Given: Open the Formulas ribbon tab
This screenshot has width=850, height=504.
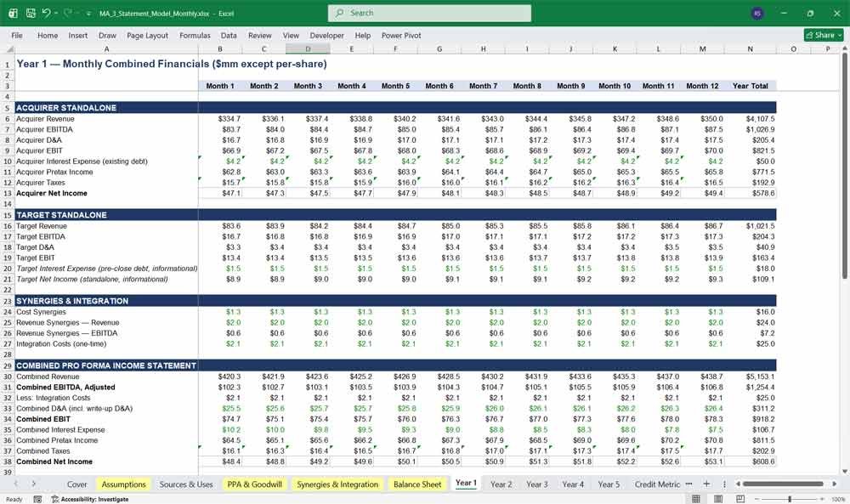Looking at the screenshot, I should point(195,35).
